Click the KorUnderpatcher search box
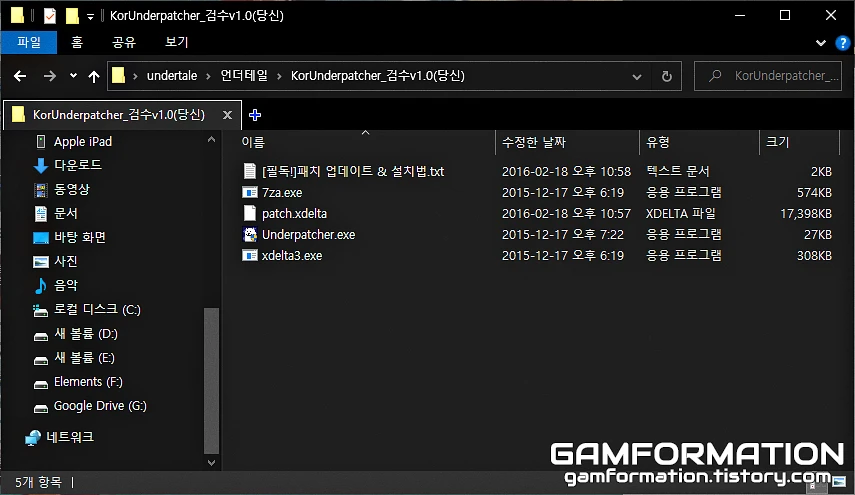Screen dimensions: 855x495 pos(768,76)
